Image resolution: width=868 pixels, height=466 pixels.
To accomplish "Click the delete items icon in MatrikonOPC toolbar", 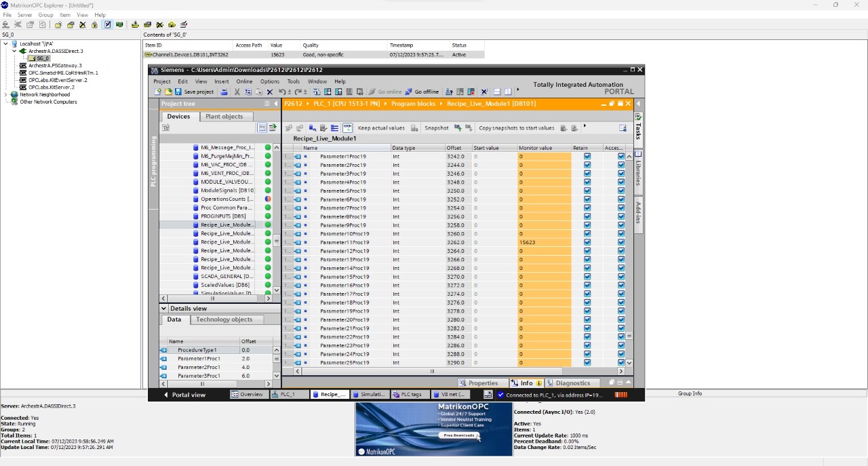I will click(159, 24).
